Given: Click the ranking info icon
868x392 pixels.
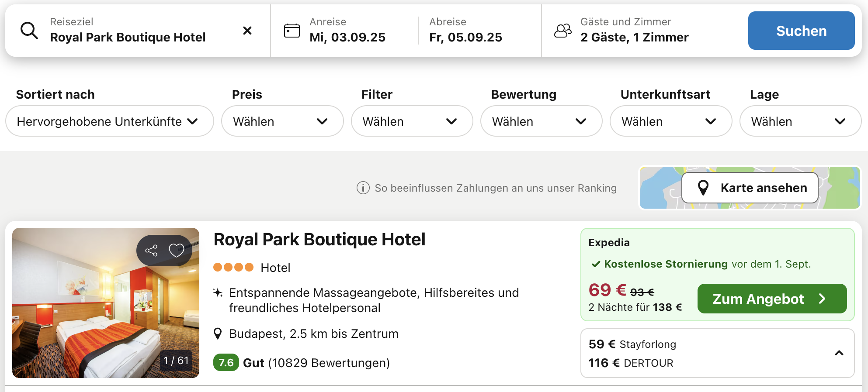Looking at the screenshot, I should coord(363,188).
